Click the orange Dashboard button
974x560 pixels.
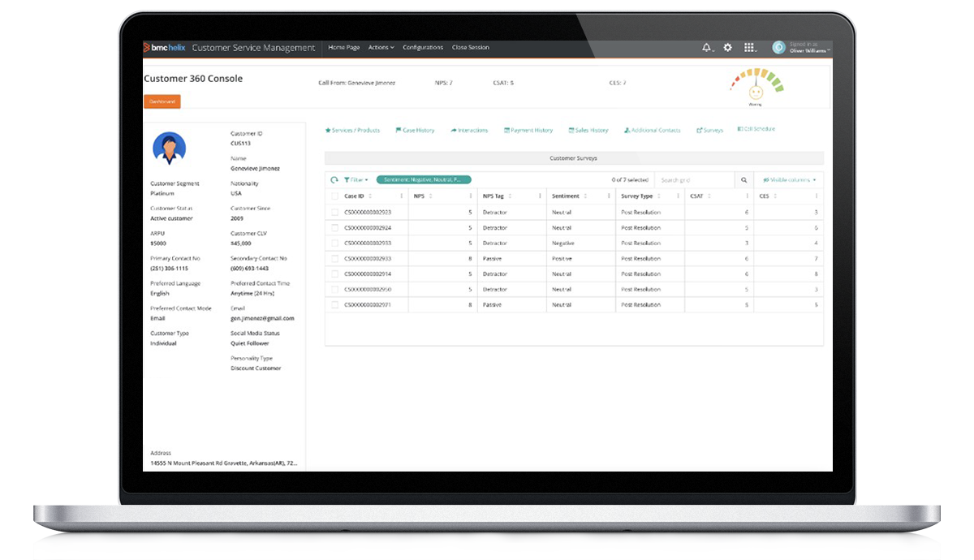click(162, 101)
